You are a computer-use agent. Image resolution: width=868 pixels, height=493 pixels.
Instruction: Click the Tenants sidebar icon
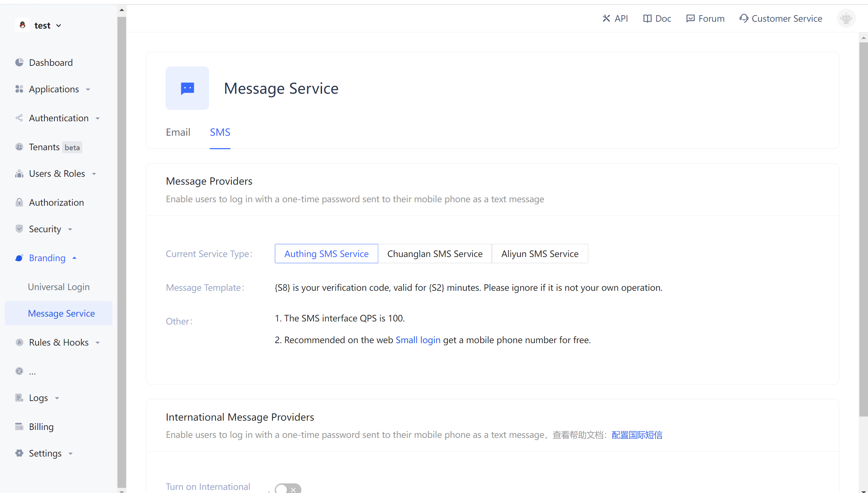[x=19, y=147]
